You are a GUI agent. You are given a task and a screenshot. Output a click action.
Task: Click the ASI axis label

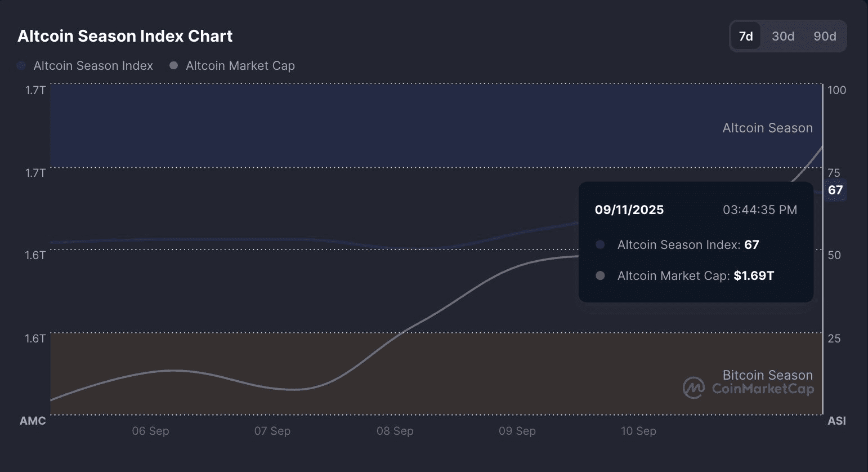click(x=836, y=421)
